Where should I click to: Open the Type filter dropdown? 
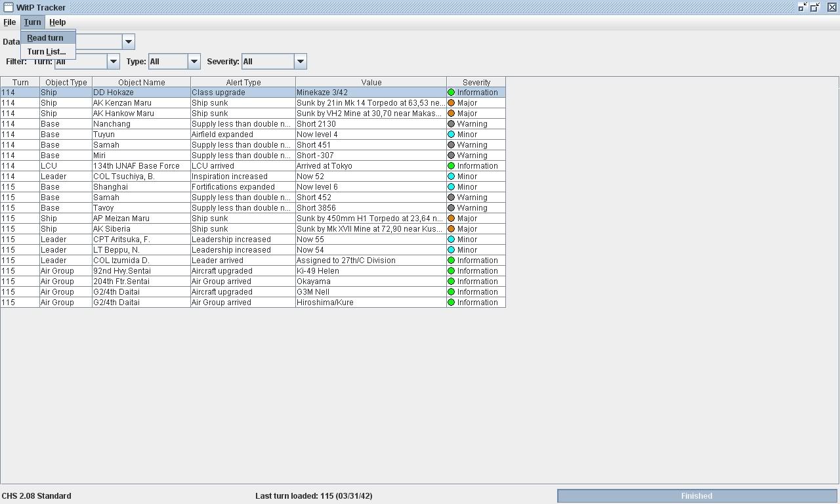tap(194, 62)
